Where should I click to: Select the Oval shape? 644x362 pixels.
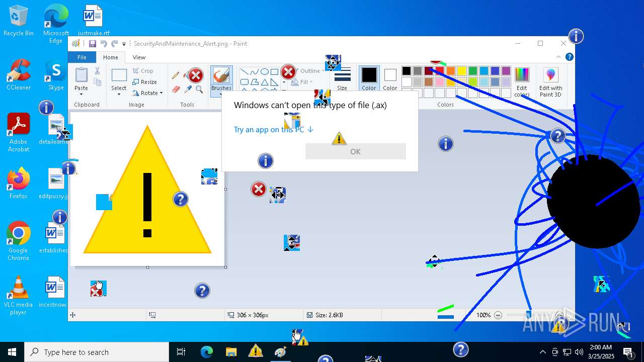(264, 71)
